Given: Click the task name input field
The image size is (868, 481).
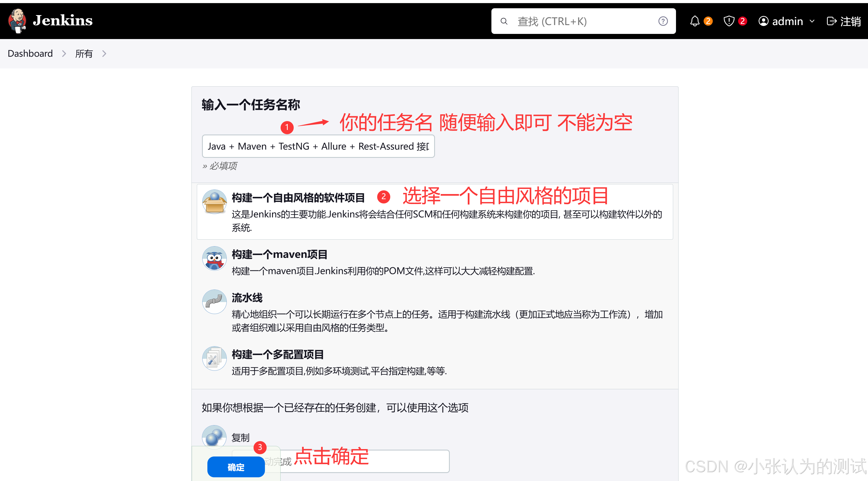Looking at the screenshot, I should 318,146.
